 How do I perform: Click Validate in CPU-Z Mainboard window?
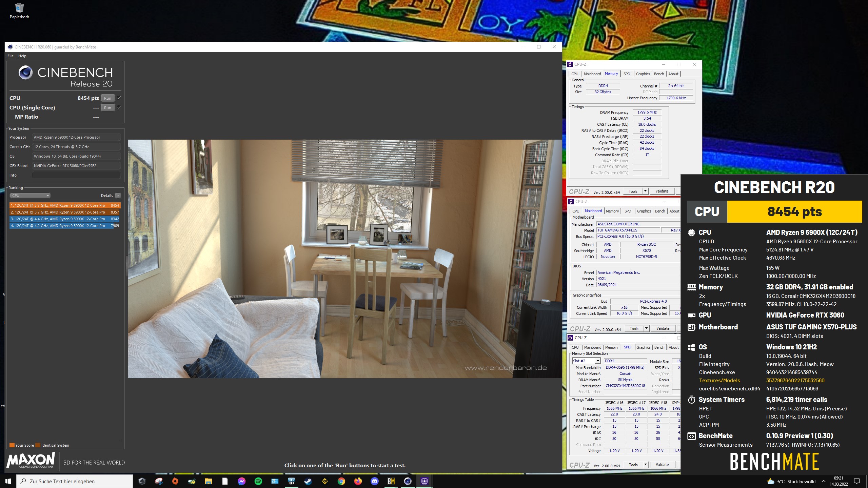(x=663, y=328)
